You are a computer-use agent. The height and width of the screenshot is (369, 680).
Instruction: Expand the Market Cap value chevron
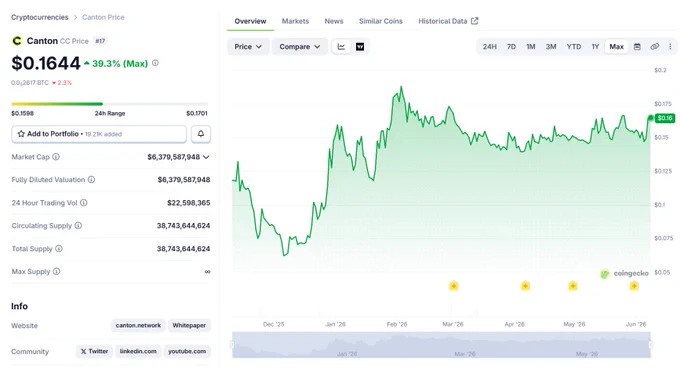(x=206, y=157)
